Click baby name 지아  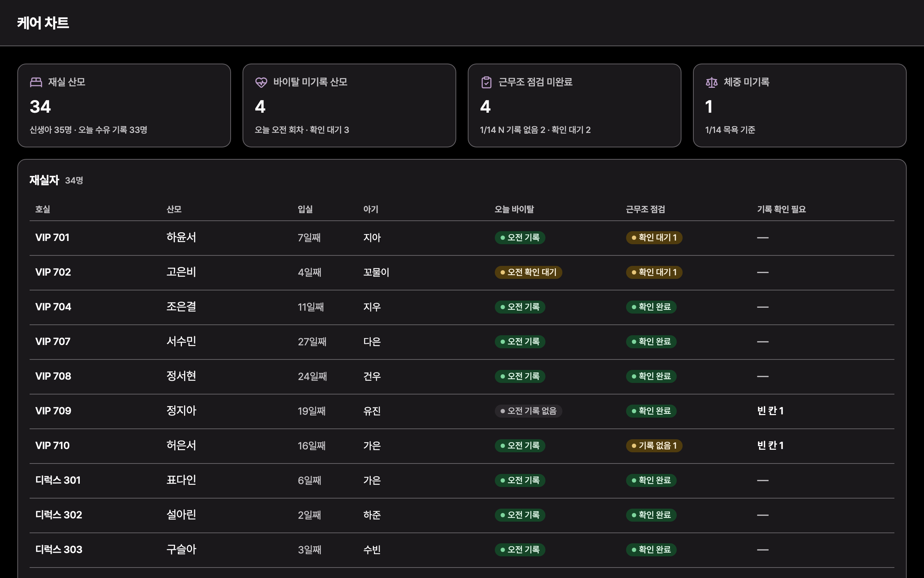372,237
